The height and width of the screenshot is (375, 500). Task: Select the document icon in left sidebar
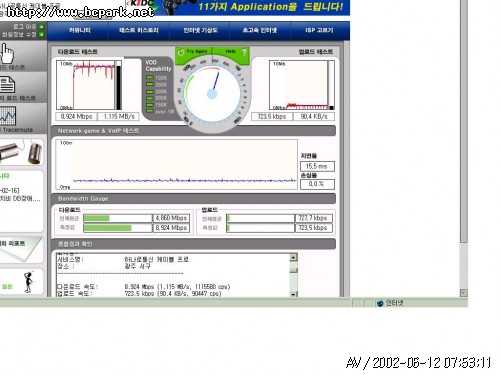click(x=7, y=85)
